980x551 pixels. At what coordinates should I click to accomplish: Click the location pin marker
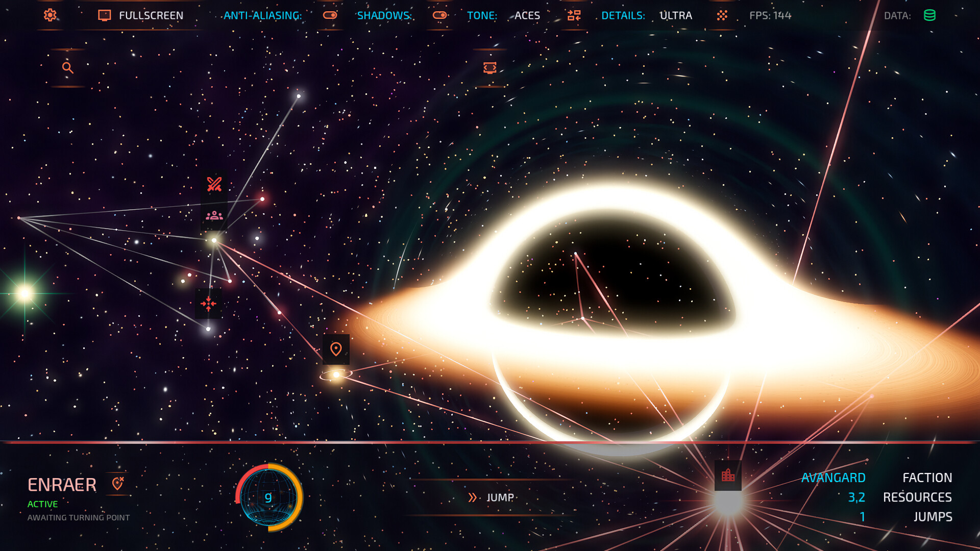336,349
